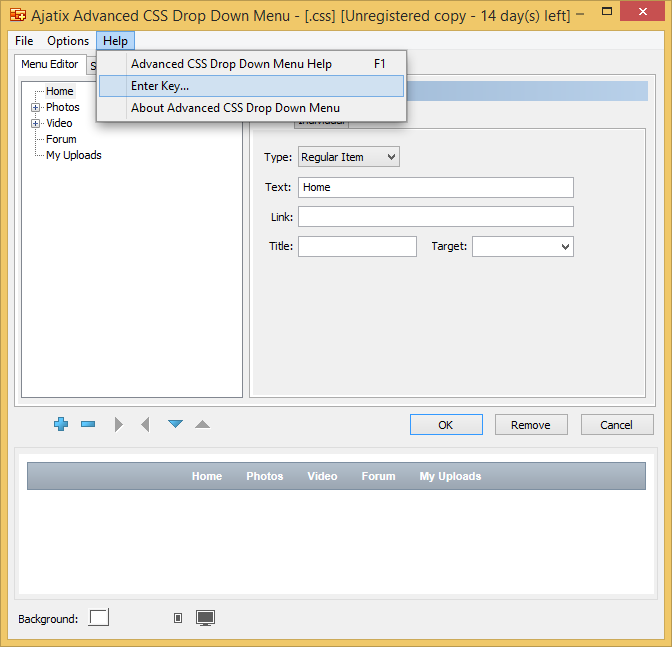This screenshot has width=672, height=647.
Task: Close the Help menu in menu bar
Action: (x=115, y=41)
